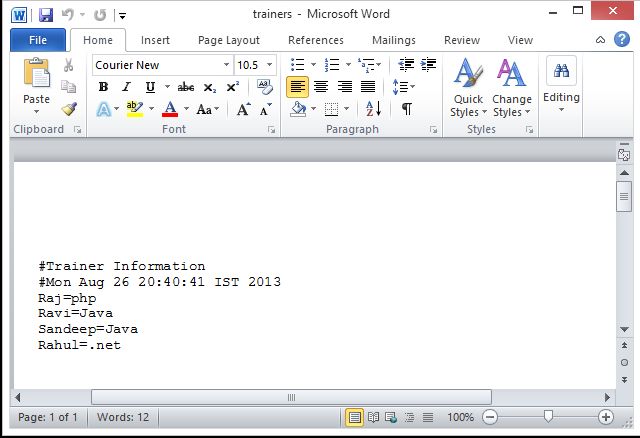The width and height of the screenshot is (640, 438).
Task: Open the Font dialog launcher
Action: pos(271,130)
